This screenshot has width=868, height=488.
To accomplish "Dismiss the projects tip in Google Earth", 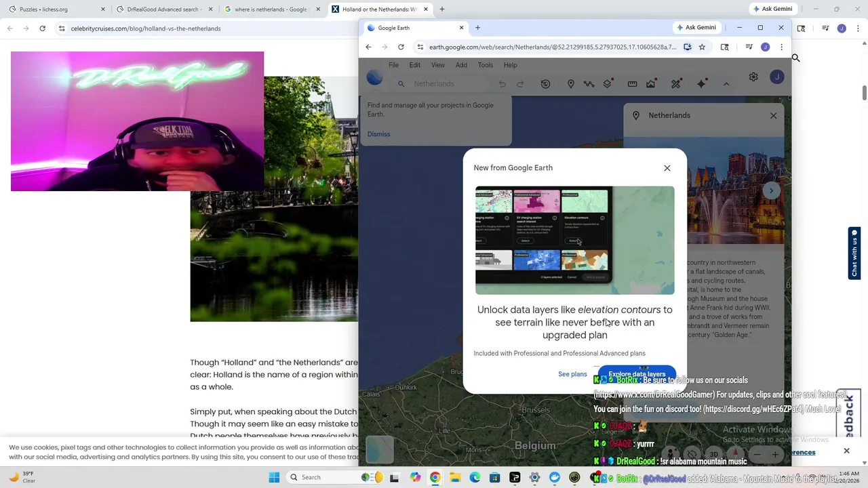I will [x=378, y=134].
